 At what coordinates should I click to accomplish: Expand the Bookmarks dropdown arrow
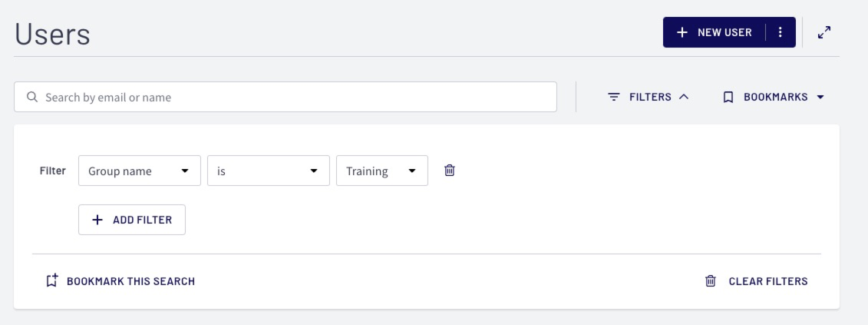point(820,97)
